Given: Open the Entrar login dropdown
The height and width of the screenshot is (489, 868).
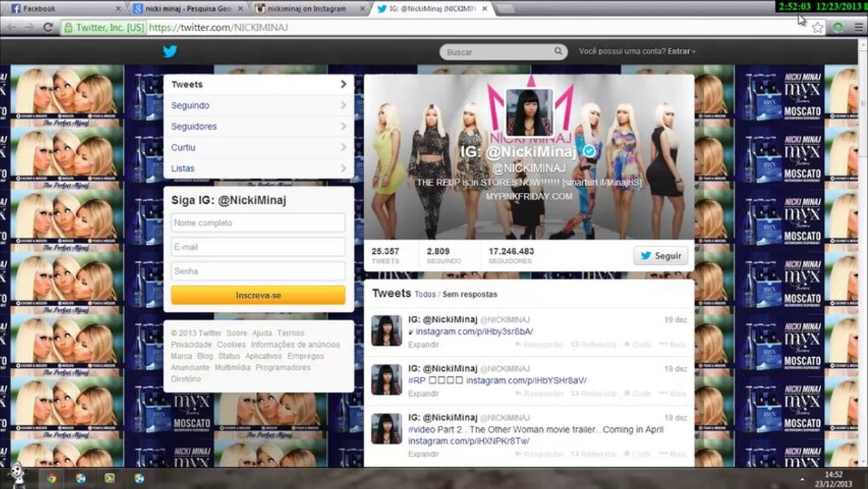Looking at the screenshot, I should pos(681,52).
